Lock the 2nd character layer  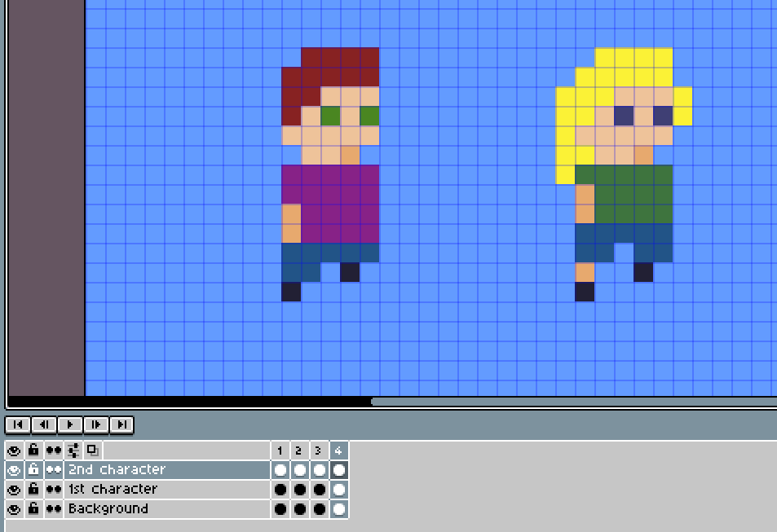coord(33,469)
